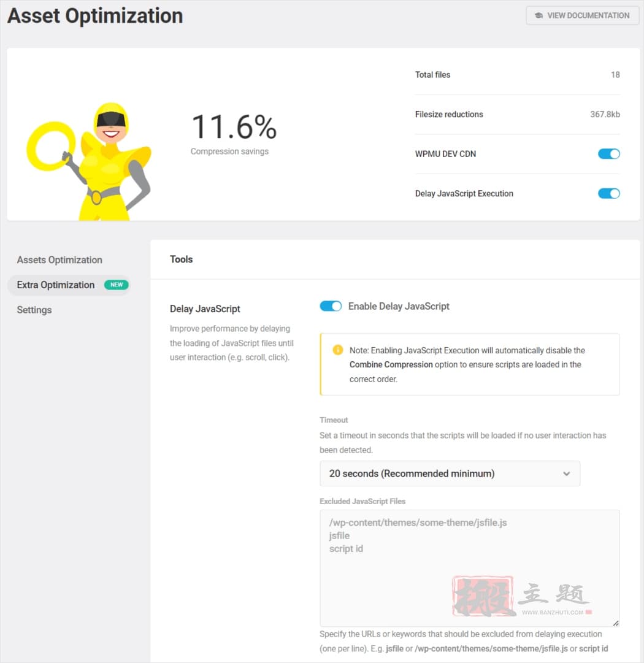Click the watermark logo in text area
Screen dimensions: 644x663
point(522,596)
